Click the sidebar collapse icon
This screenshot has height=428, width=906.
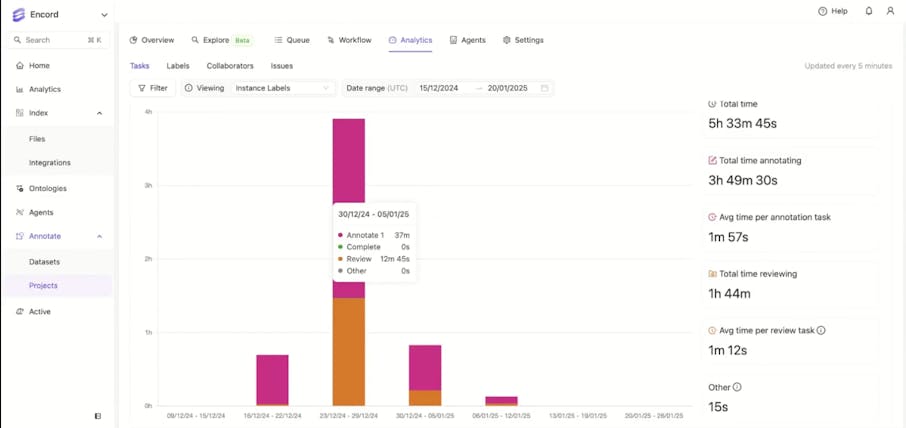click(x=97, y=415)
